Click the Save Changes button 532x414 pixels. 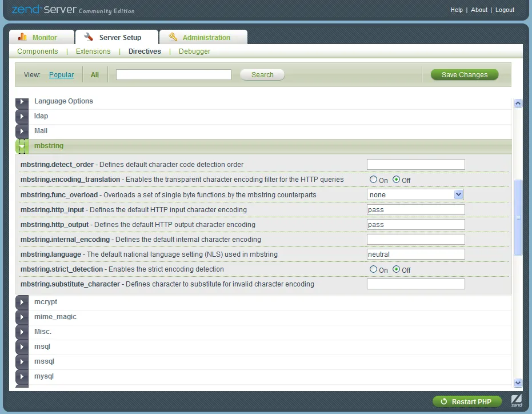[x=465, y=75]
